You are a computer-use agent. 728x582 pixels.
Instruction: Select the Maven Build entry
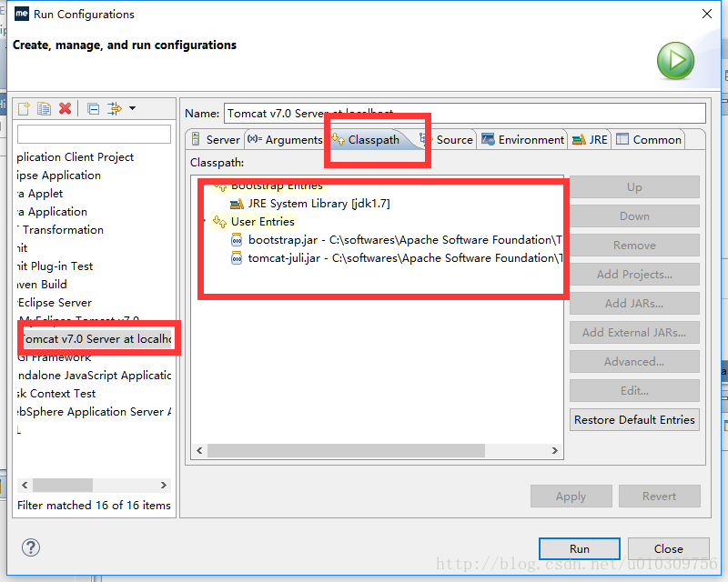(x=42, y=284)
